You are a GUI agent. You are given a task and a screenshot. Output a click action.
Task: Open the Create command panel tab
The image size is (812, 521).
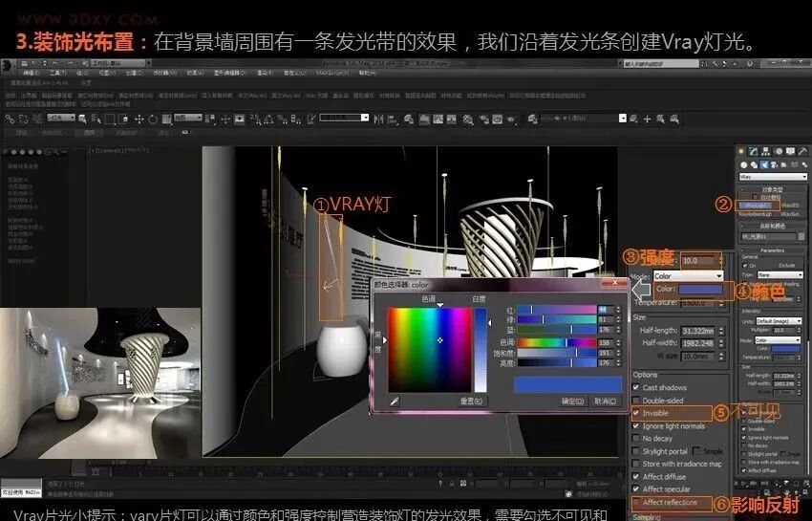pyautogui.click(x=741, y=151)
